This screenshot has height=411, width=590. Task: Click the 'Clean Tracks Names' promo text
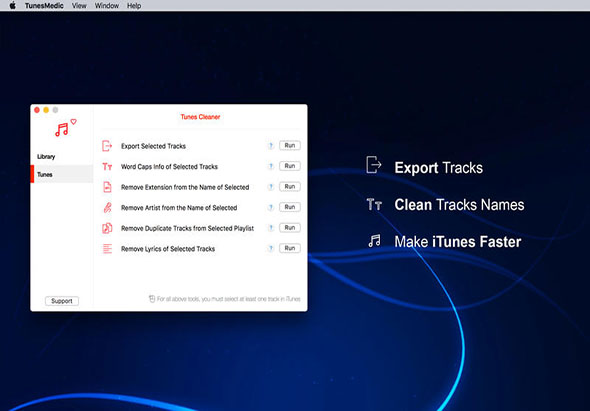coord(459,205)
